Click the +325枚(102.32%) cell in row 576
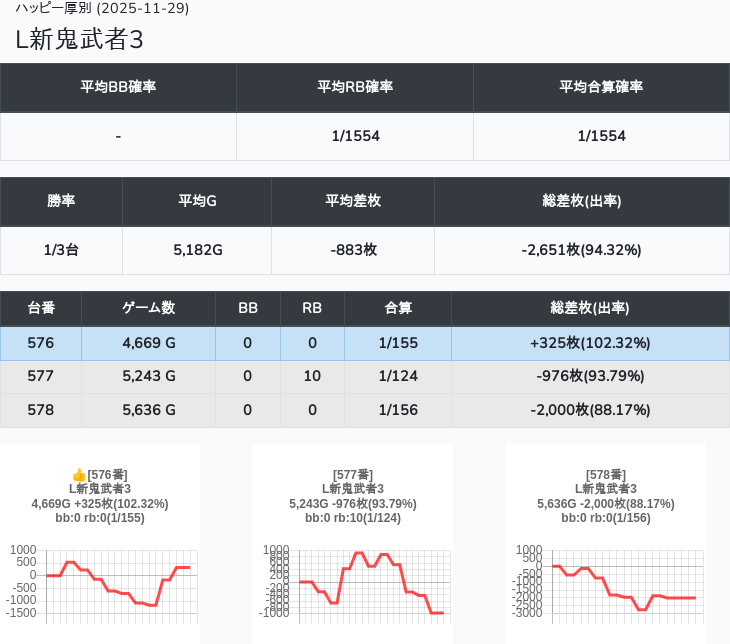Screen dimensions: 730x644 590,343
